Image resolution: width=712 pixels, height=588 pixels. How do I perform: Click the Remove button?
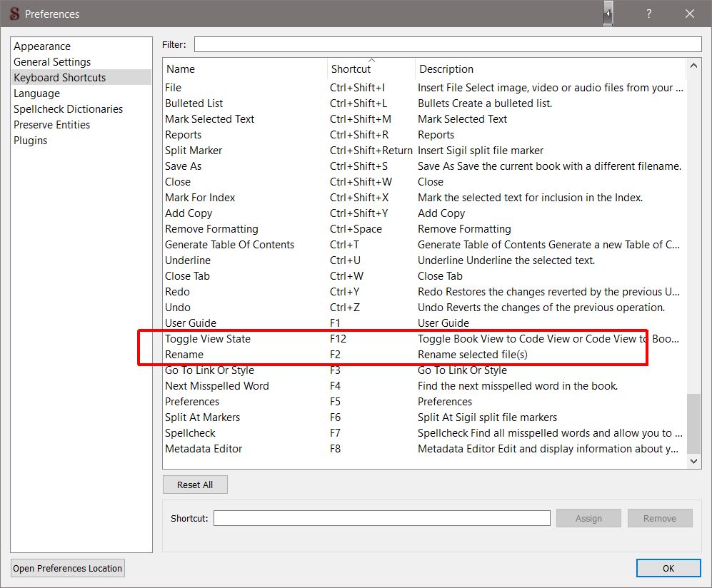[x=660, y=518]
